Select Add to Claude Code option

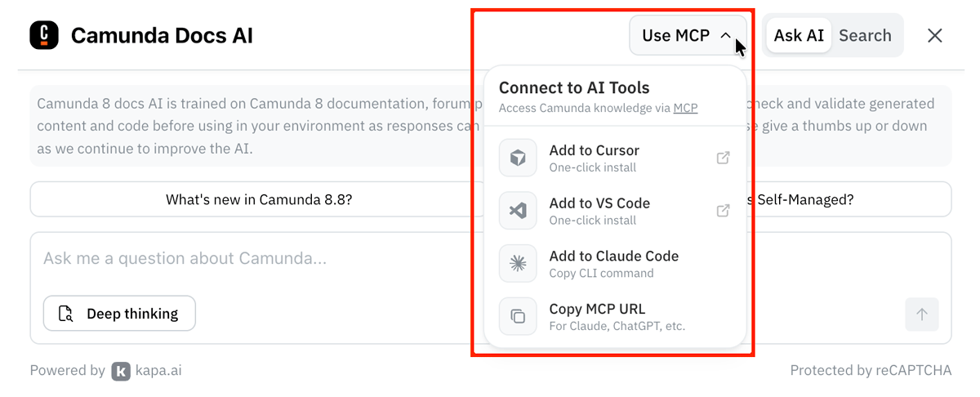(x=614, y=263)
